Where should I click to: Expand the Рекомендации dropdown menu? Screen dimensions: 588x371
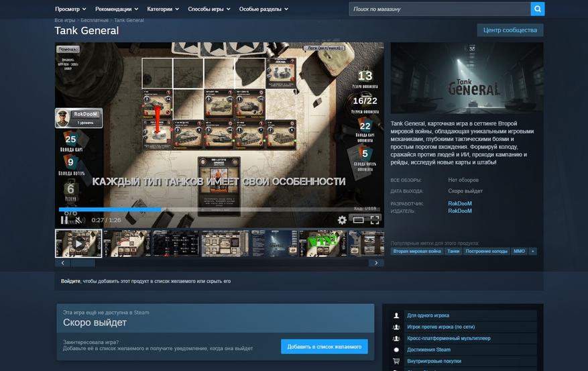[117, 9]
